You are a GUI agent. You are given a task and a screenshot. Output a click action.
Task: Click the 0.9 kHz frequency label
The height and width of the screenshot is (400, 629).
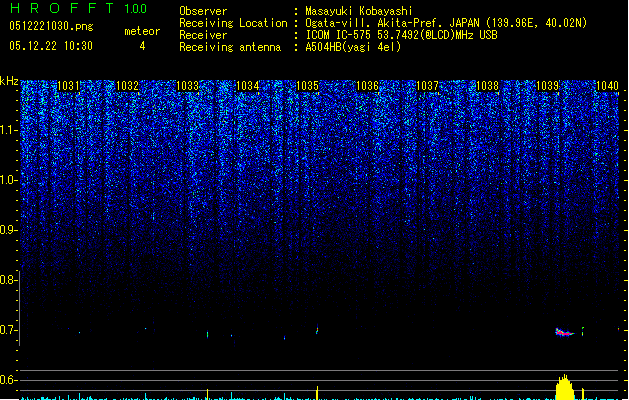[8, 230]
